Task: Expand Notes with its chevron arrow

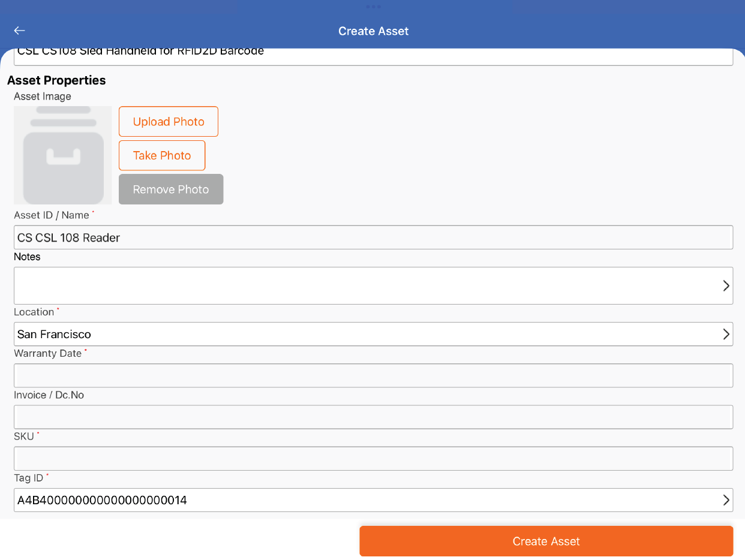Action: [x=726, y=285]
